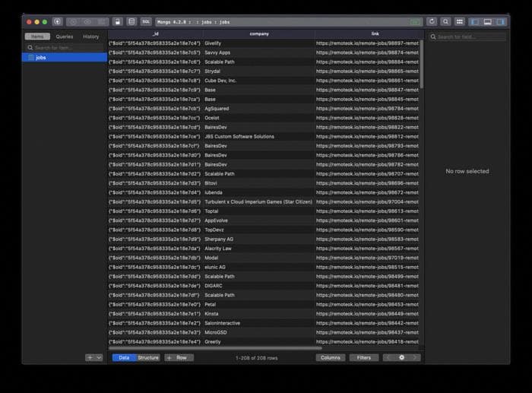The width and height of the screenshot is (532, 393).
Task: Click the refresh icon in toolbar
Action: point(432,22)
